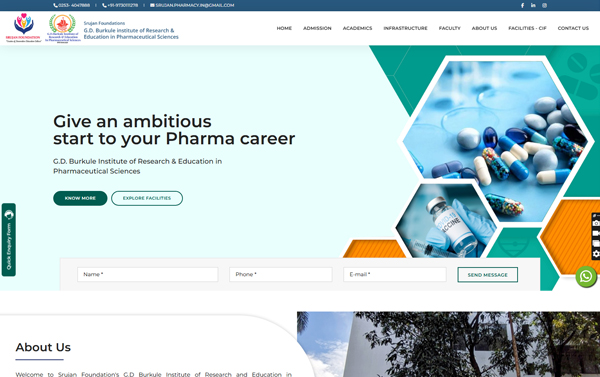The height and width of the screenshot is (377, 600).
Task: Open the settings gear in side widget
Action: tap(596, 254)
